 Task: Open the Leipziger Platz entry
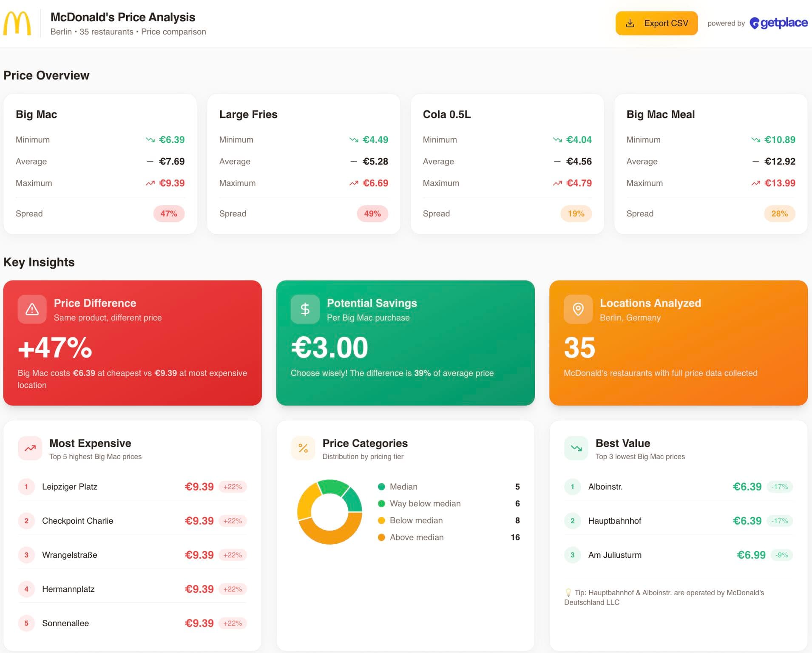point(70,487)
